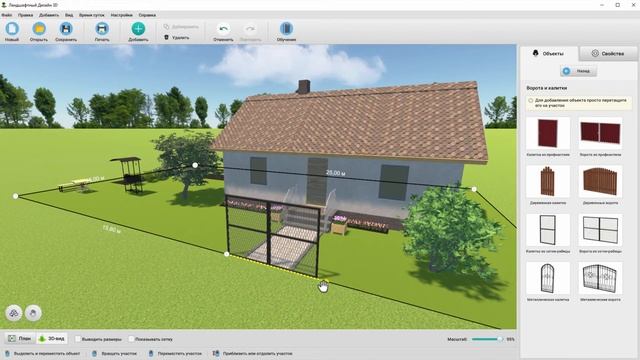640x360 pixels.
Task: Click the 13,80 м dimension label
Action: (111, 229)
